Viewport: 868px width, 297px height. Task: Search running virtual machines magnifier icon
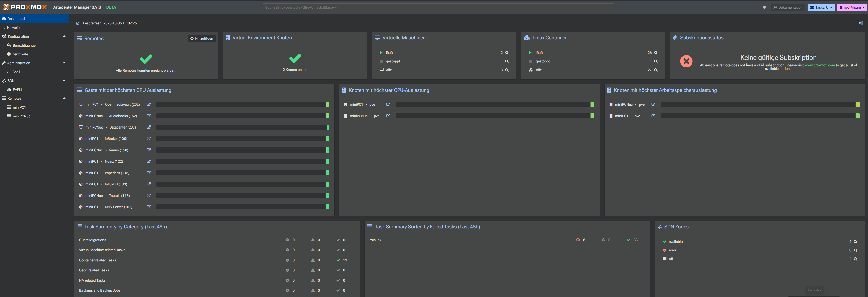507,53
